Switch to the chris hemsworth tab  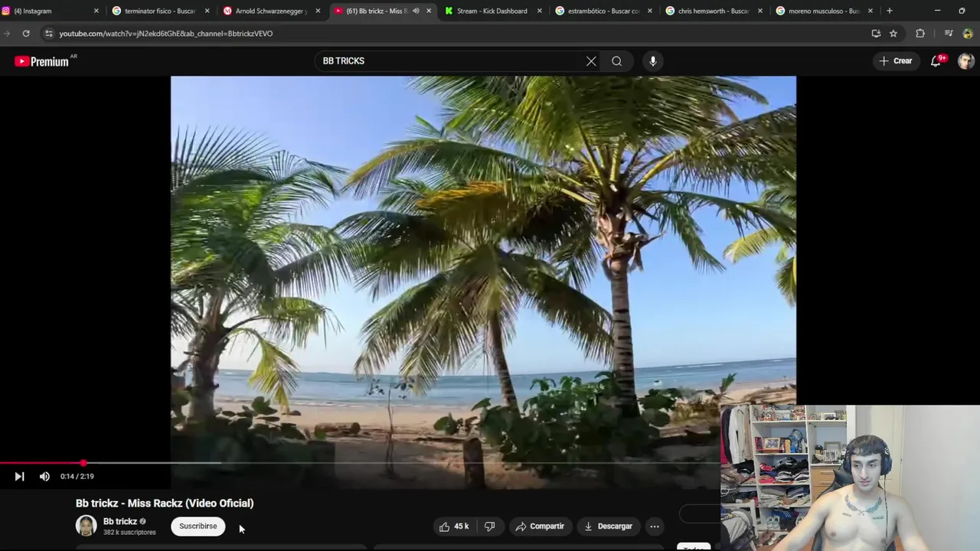pos(712,11)
